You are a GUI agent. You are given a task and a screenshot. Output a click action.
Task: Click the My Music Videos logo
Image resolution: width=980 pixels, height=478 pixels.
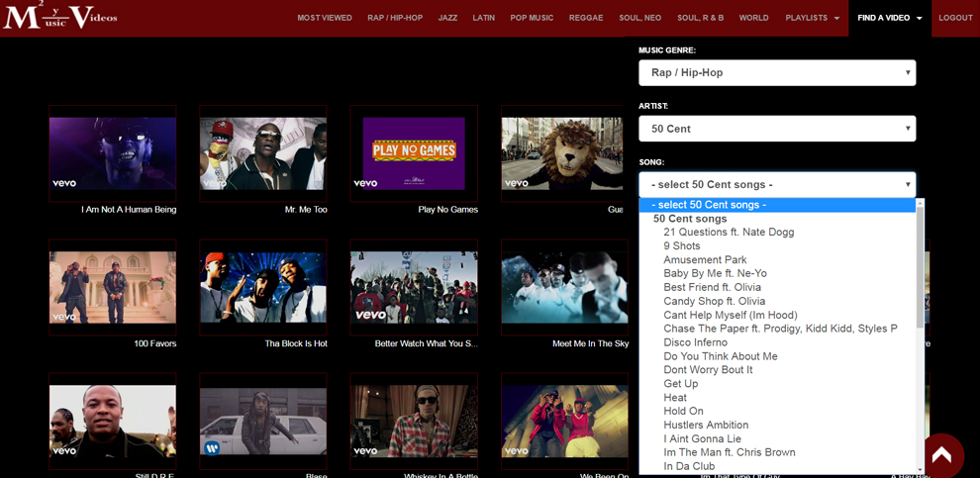click(60, 16)
